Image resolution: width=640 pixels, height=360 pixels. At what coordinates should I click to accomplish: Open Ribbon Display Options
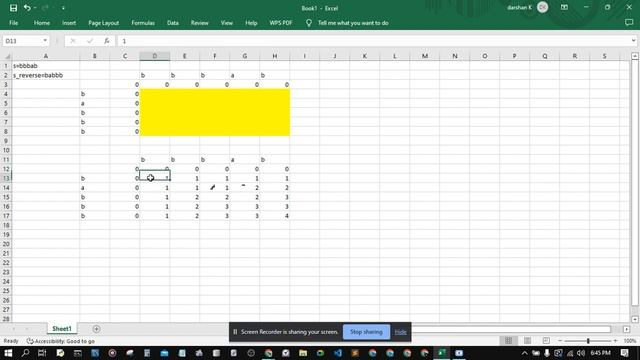564,7
